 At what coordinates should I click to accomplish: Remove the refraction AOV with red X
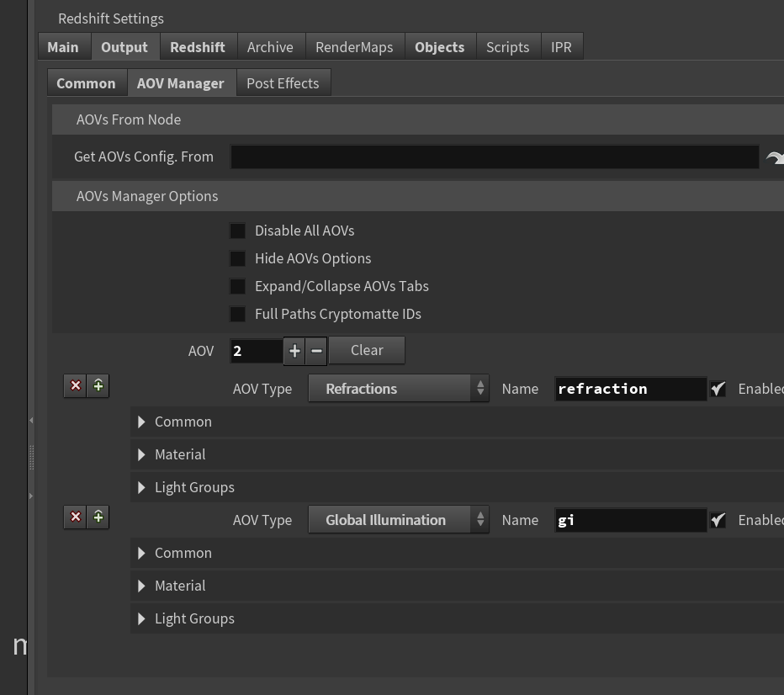click(76, 385)
